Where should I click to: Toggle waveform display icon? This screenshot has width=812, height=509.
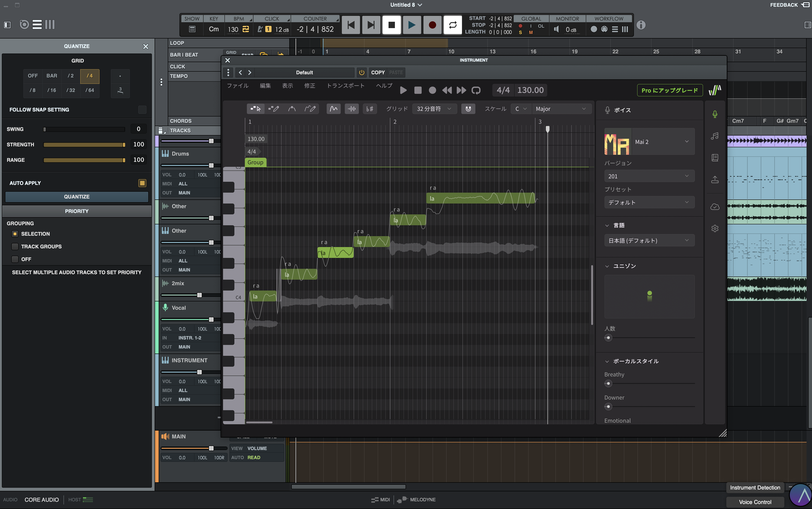pyautogui.click(x=352, y=109)
